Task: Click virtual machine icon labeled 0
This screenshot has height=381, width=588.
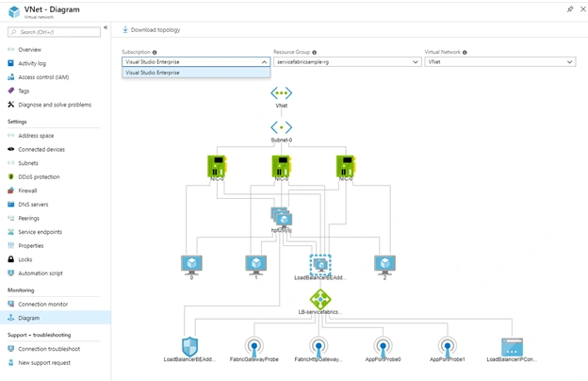Action: click(191, 265)
